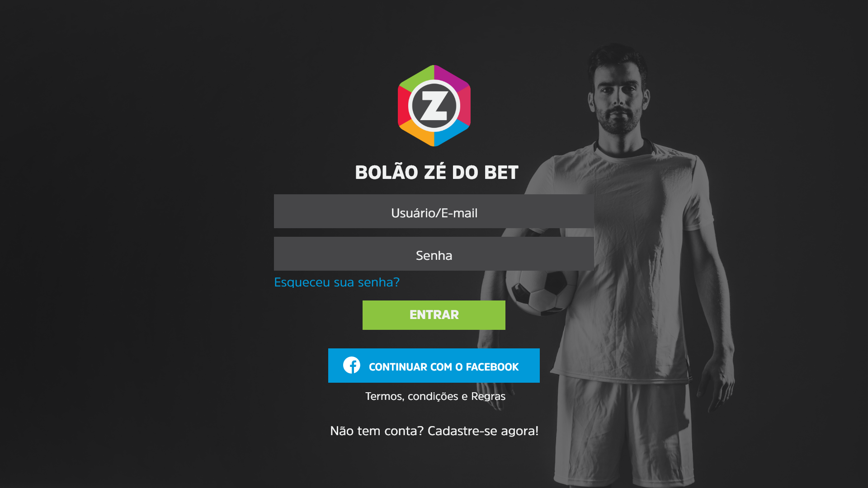Click the Facebook logo icon

pyautogui.click(x=351, y=365)
